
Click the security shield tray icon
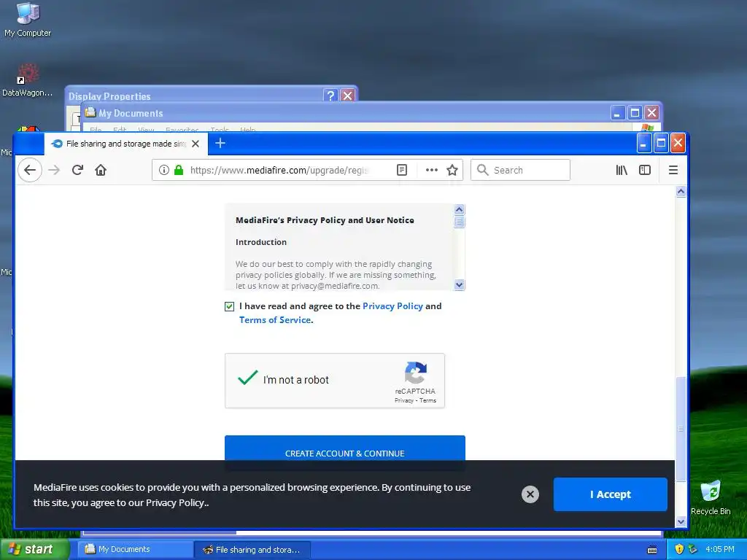pos(679,549)
